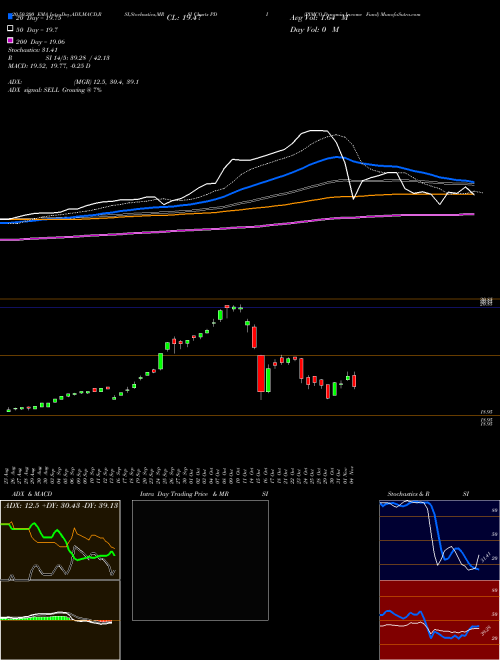Click the 'Stochastics & R' panel title
This screenshot has height=660, width=500.
tap(408, 494)
